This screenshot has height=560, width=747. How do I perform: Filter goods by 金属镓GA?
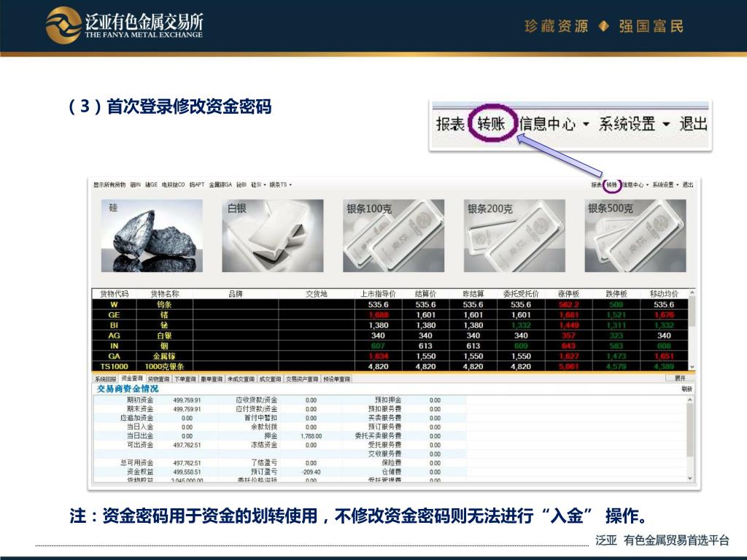pos(220,184)
